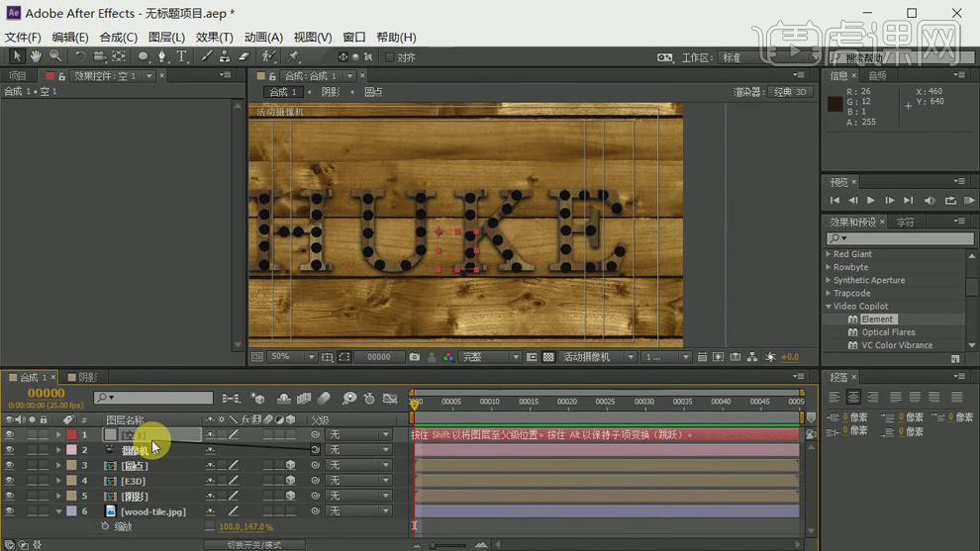This screenshot has width=980, height=551.
Task: Select the Optical Flares effect
Action: click(x=888, y=332)
